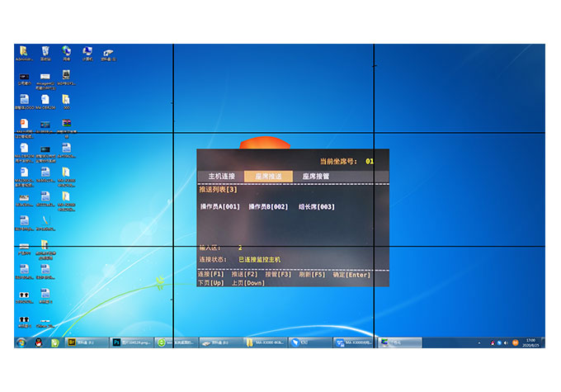The height and width of the screenshot is (392, 561).
Task: Click the Show desktop strip at taskbar end
Action: [x=543, y=342]
